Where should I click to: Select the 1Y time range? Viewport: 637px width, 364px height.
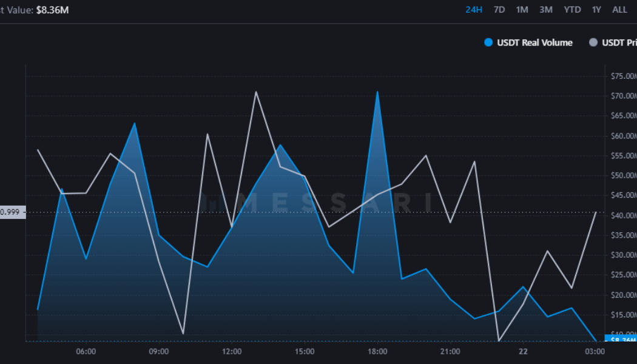[x=596, y=10]
